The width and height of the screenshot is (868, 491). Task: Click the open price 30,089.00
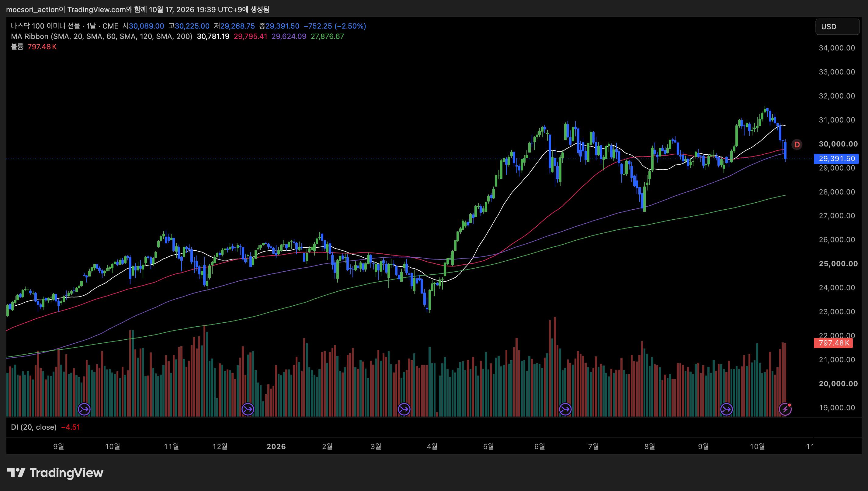pos(147,26)
